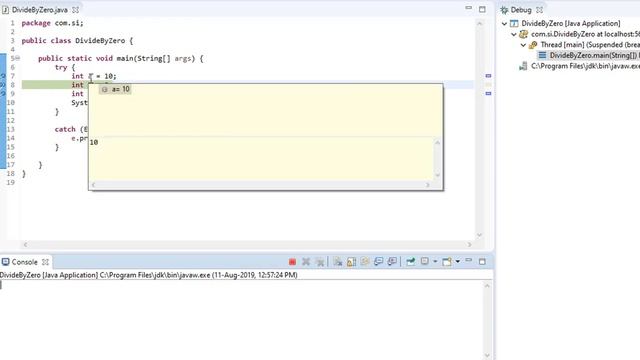This screenshot has width=640, height=360.
Task: Click hover detail pane scroll down arrow
Action: tap(437, 175)
